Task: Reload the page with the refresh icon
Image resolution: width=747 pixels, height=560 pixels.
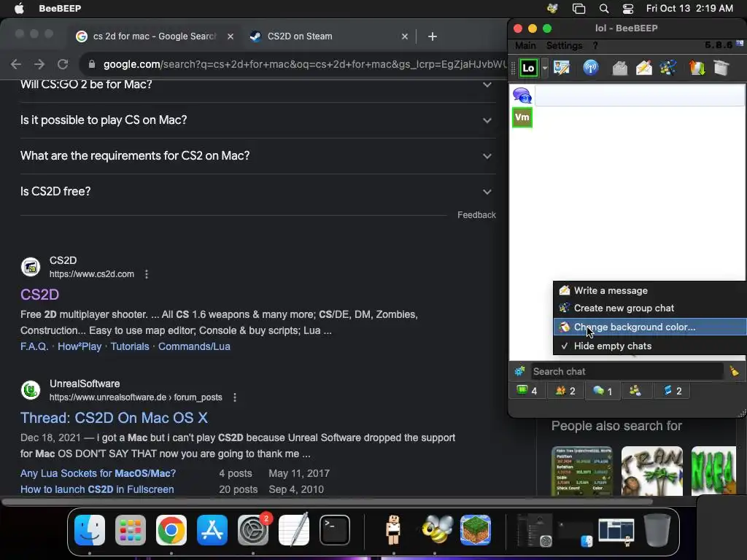Action: pos(63,64)
